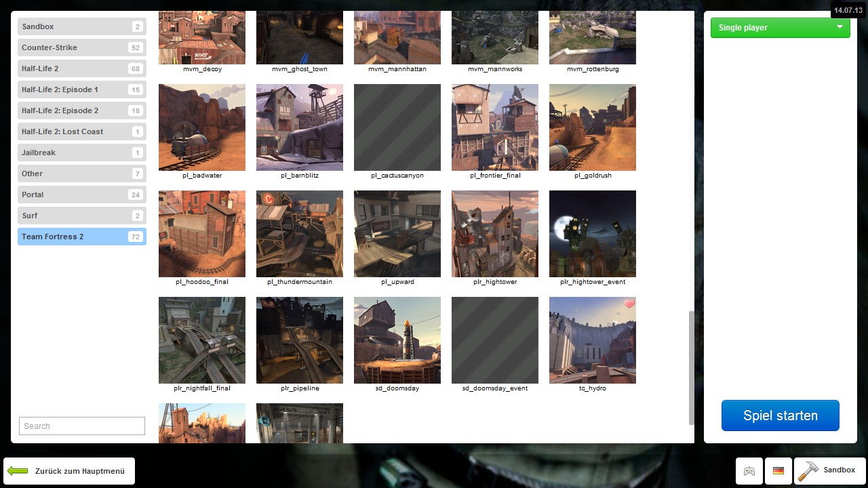Pick the pl_thundermountain map thumbnail
The height and width of the screenshot is (488, 868).
coord(300,234)
